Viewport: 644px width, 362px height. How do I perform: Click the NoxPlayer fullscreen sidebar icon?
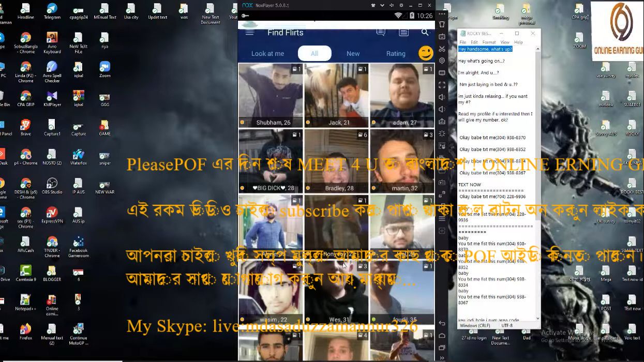(442, 85)
